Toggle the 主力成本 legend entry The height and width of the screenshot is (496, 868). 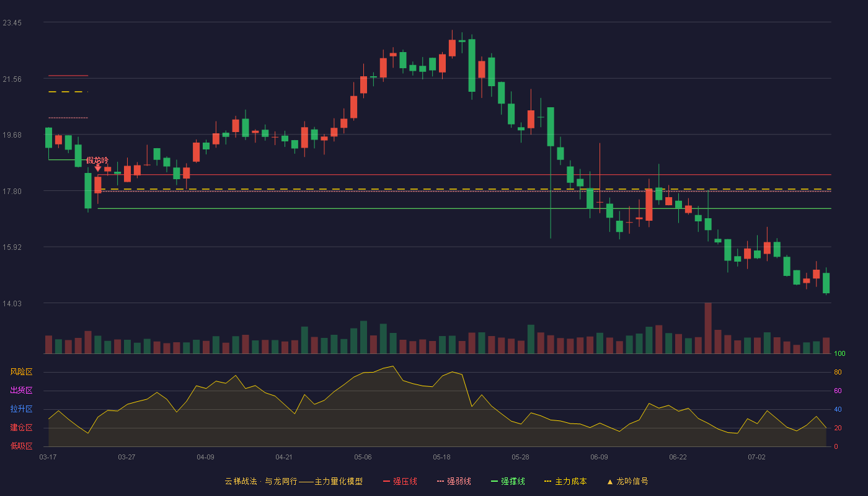[565, 481]
